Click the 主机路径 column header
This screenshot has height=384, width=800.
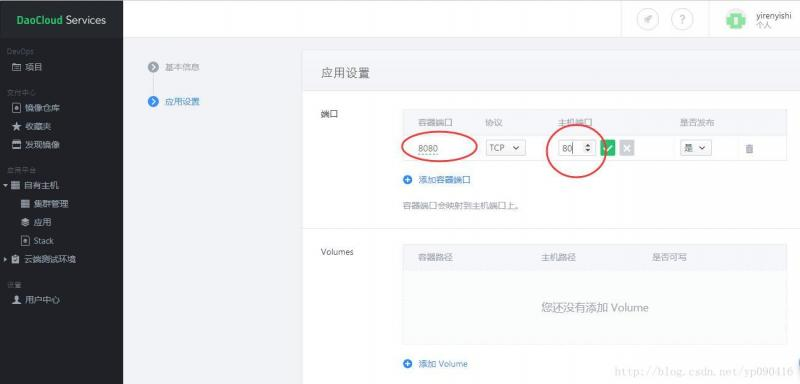pos(558,257)
